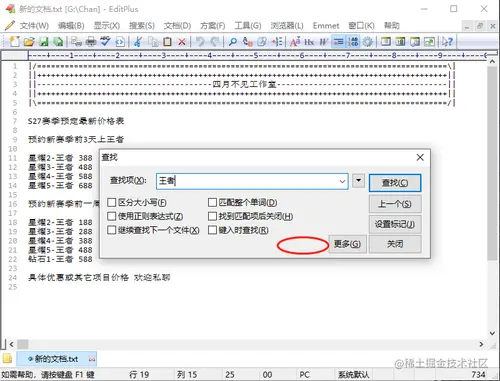
Task: Toggle hex viewer Hx icon
Action: tap(309, 42)
